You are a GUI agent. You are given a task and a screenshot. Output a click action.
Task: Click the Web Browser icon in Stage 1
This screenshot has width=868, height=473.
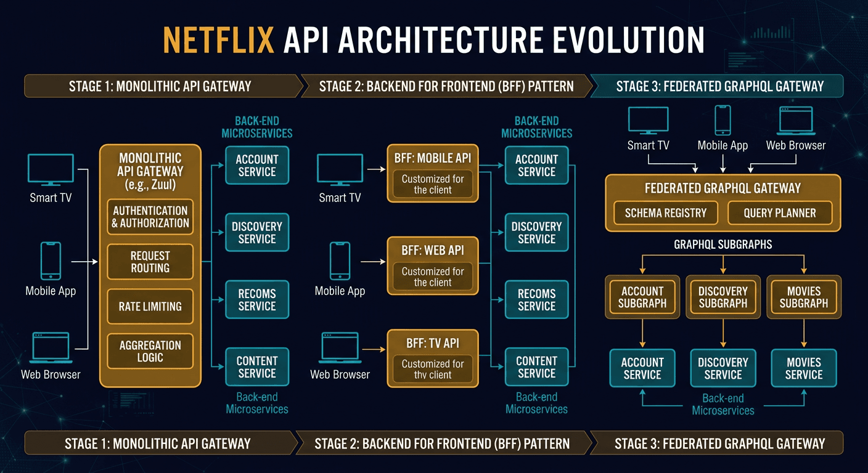click(51, 346)
